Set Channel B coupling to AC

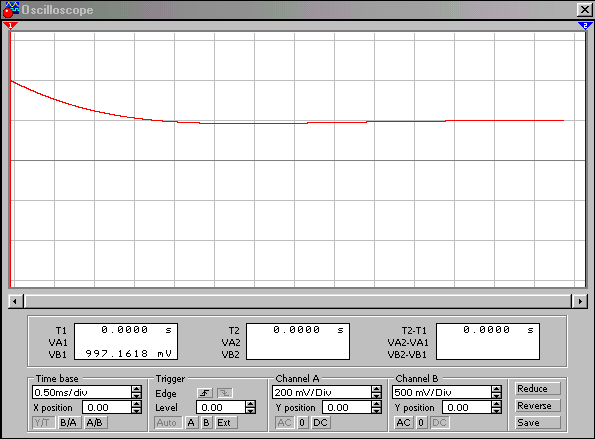pyautogui.click(x=404, y=422)
